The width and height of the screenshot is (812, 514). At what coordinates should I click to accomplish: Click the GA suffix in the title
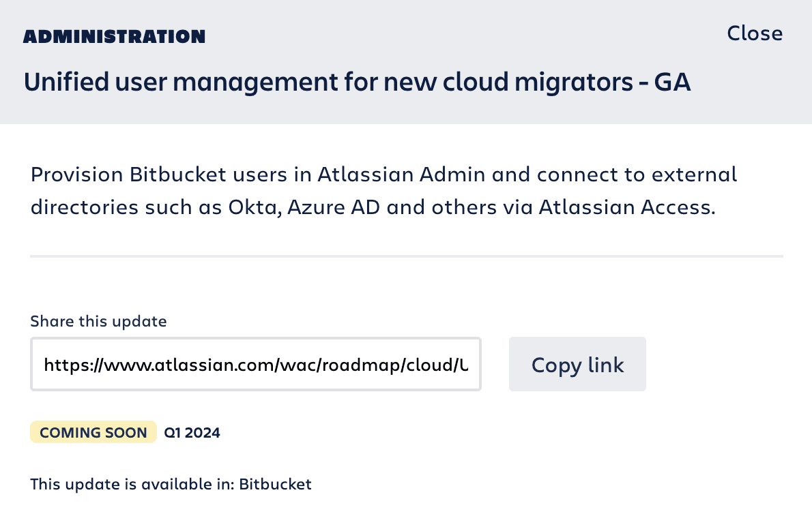click(672, 82)
